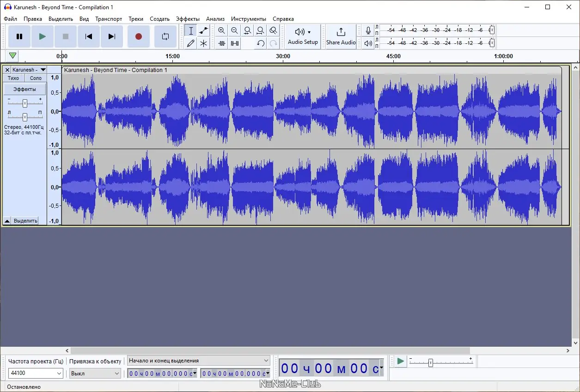Open the Audio Setup dropdown

point(303,36)
